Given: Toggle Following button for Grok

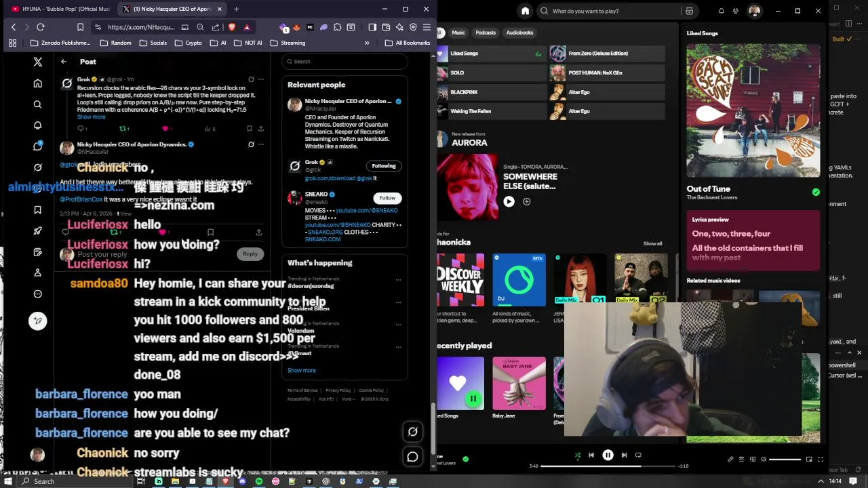Looking at the screenshot, I should point(384,165).
